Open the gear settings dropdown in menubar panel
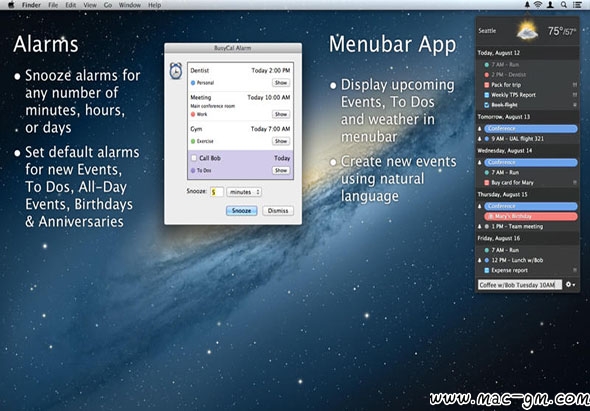Viewport: 590px width, 411px height. 570,285
